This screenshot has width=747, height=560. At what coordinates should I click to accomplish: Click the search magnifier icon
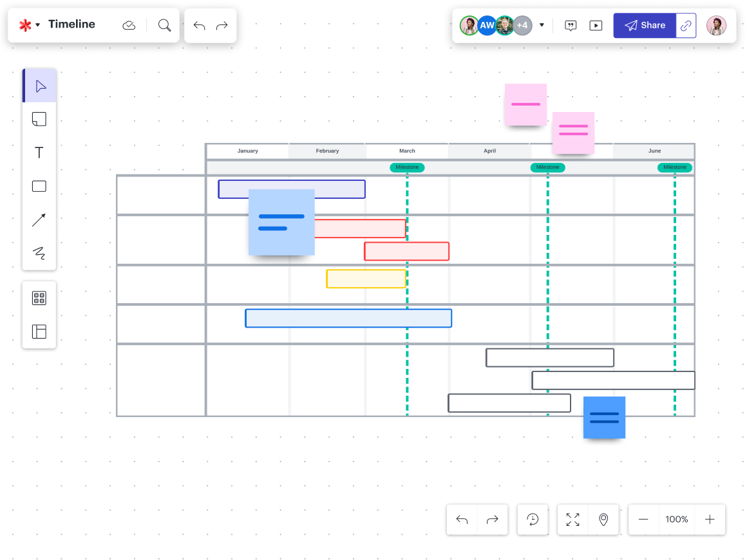[x=165, y=25]
